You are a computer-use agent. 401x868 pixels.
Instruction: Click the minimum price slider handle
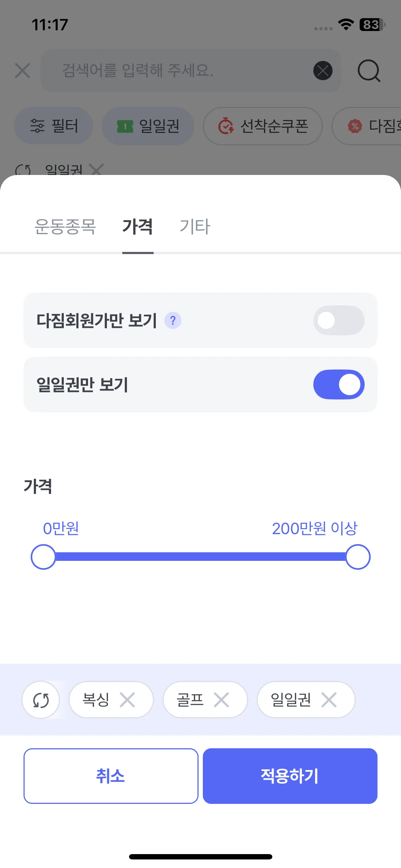(43, 557)
